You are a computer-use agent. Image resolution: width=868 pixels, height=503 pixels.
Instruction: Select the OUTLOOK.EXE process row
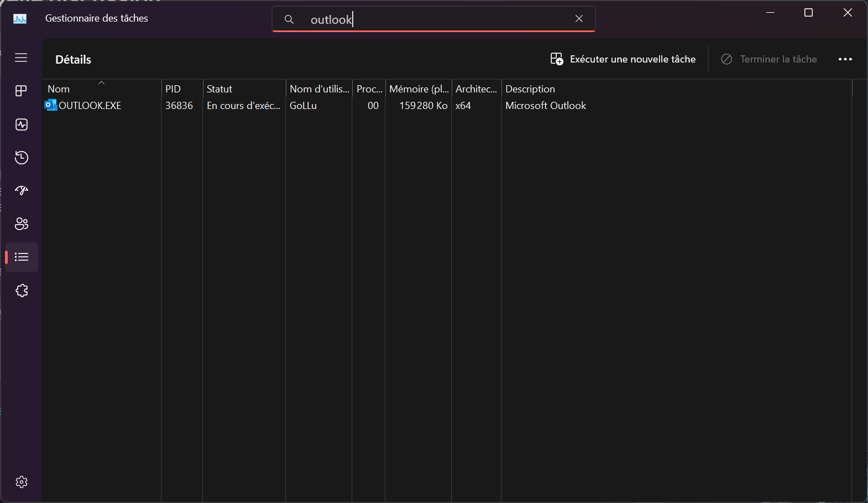pyautogui.click(x=447, y=105)
